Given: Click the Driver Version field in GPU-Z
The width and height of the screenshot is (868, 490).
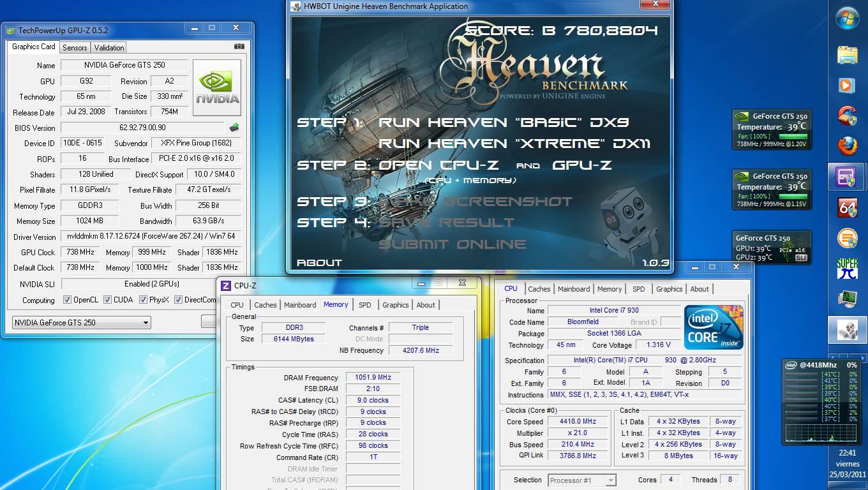Looking at the screenshot, I should [x=151, y=237].
